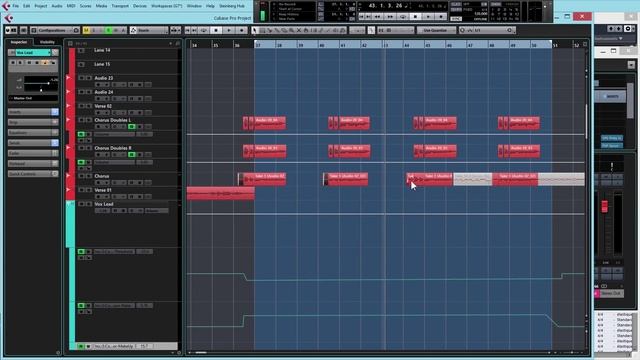The height and width of the screenshot is (360, 640).
Task: Expand the Inspector Sends section
Action: coord(33,143)
